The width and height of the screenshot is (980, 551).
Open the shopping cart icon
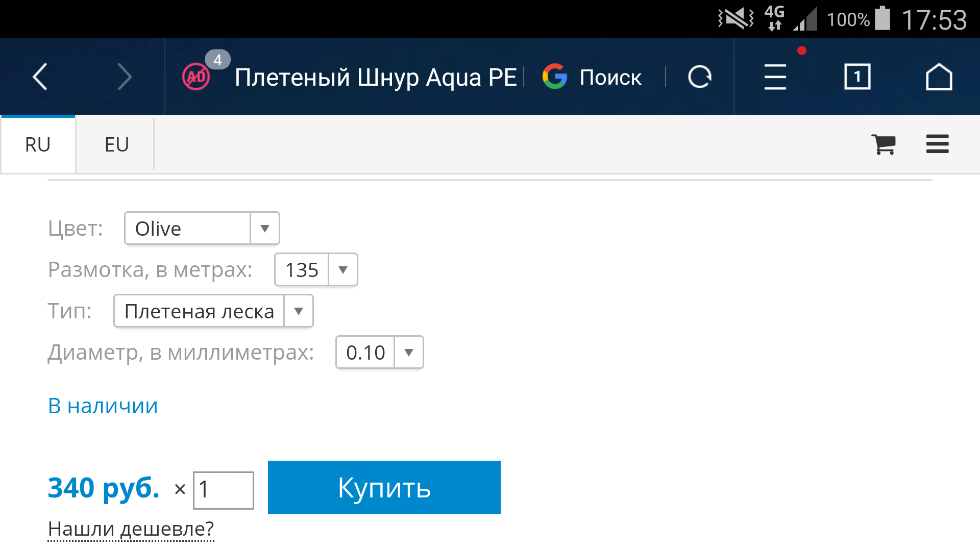[884, 144]
